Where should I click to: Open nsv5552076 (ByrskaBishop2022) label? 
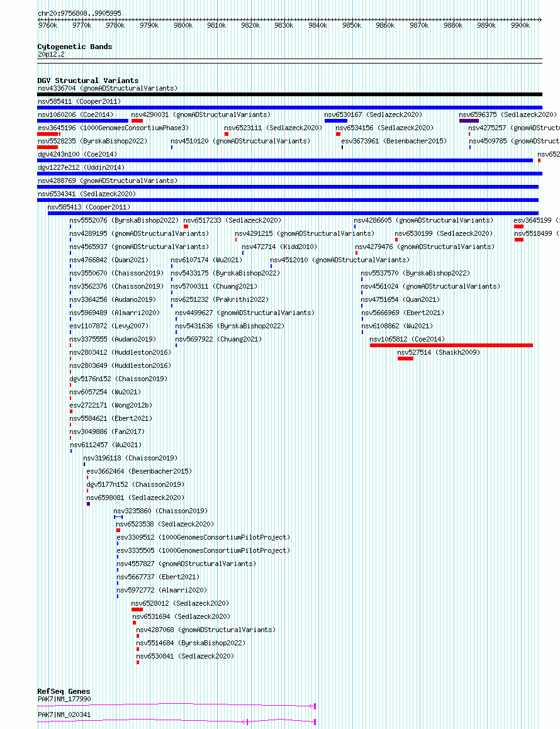tap(124, 220)
